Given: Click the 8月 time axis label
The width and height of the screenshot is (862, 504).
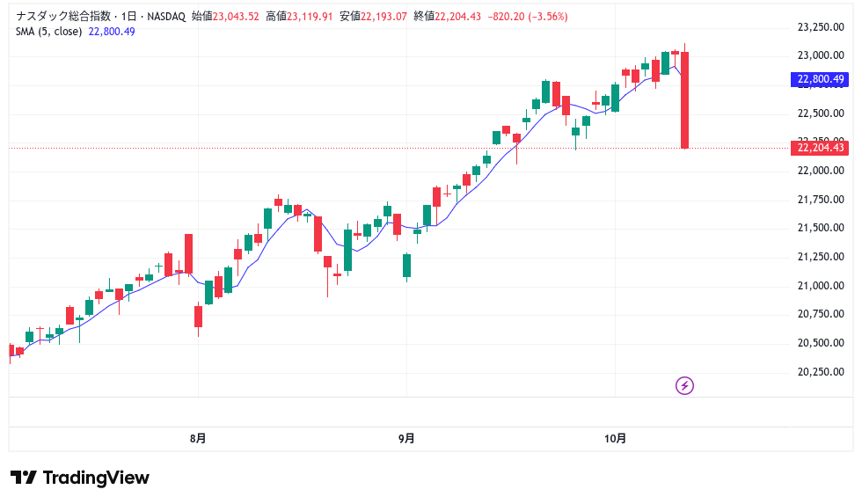Looking at the screenshot, I should coord(198,438).
